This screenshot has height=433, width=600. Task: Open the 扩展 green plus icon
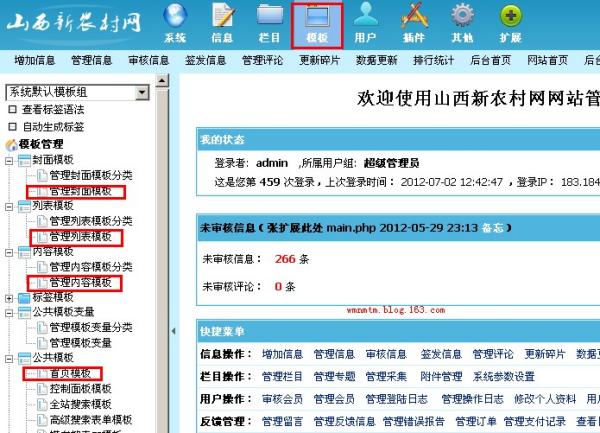(510, 16)
